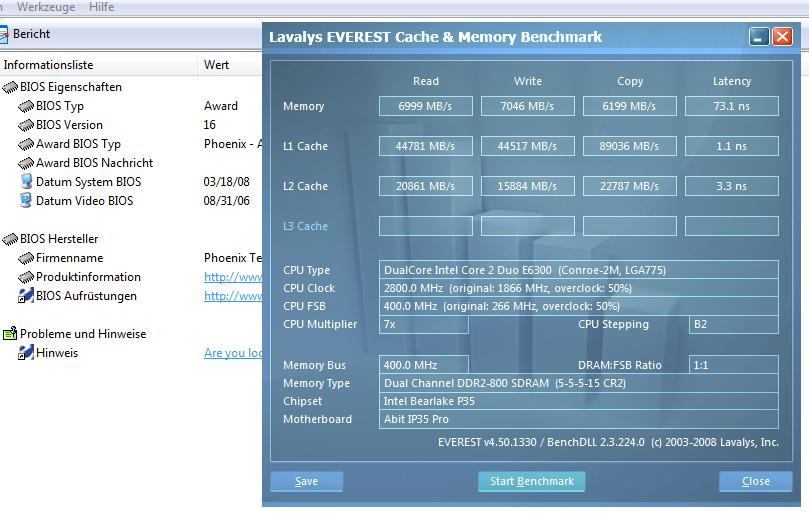This screenshot has height=516, width=809.
Task: Click the CPU Type field with Core 2 Duo E6300
Action: point(578,270)
